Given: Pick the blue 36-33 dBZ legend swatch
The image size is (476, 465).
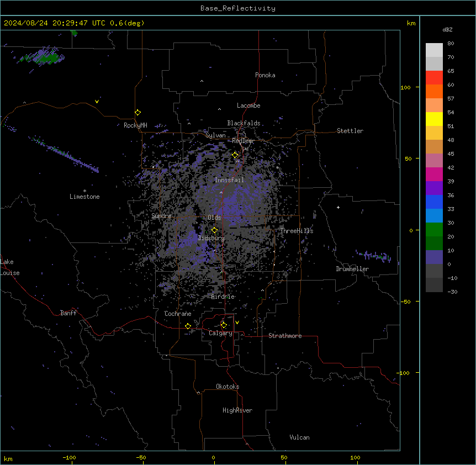Looking at the screenshot, I should click(434, 202).
